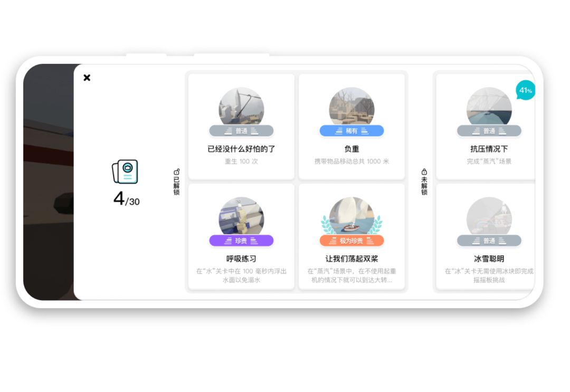Viewport: 570px width, 392px height.
Task: Click the locked padlock icon beside 未解锁
Action: [x=424, y=171]
